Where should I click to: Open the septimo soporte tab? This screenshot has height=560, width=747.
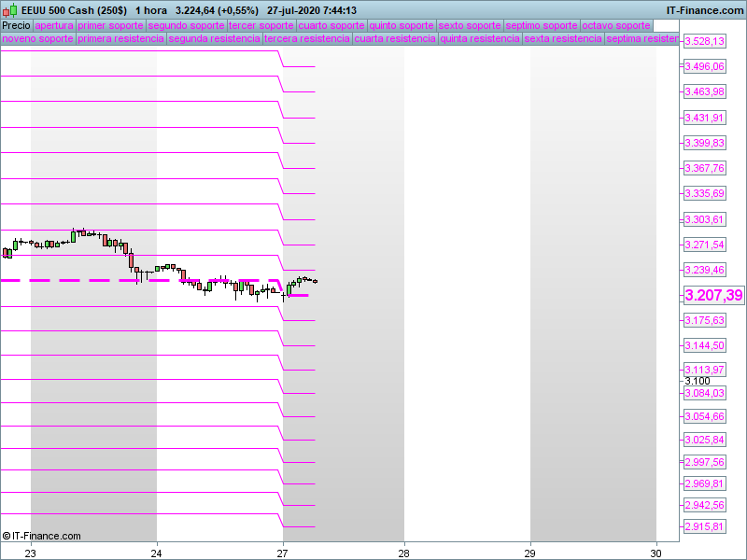click(542, 26)
